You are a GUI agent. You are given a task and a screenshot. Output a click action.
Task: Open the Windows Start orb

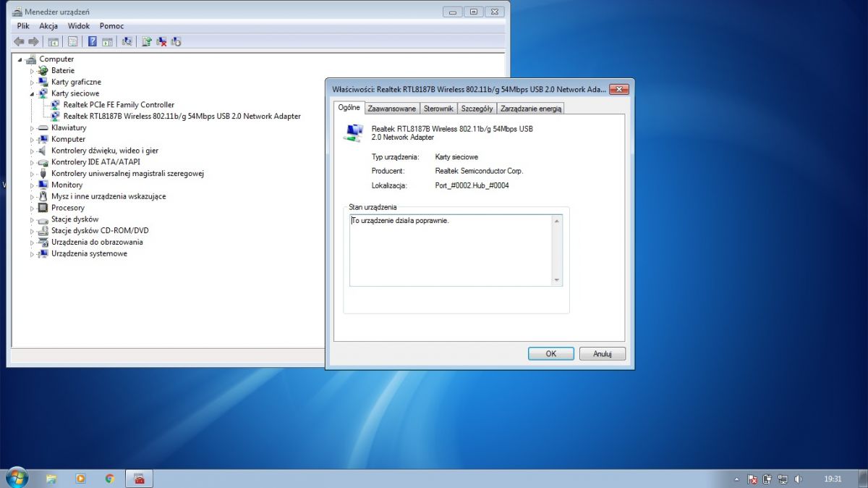pyautogui.click(x=16, y=478)
